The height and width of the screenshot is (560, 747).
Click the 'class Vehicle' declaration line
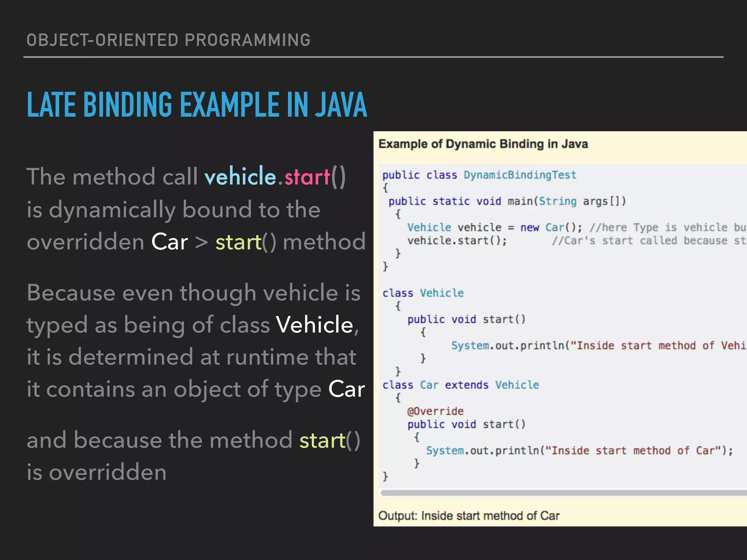click(x=423, y=293)
